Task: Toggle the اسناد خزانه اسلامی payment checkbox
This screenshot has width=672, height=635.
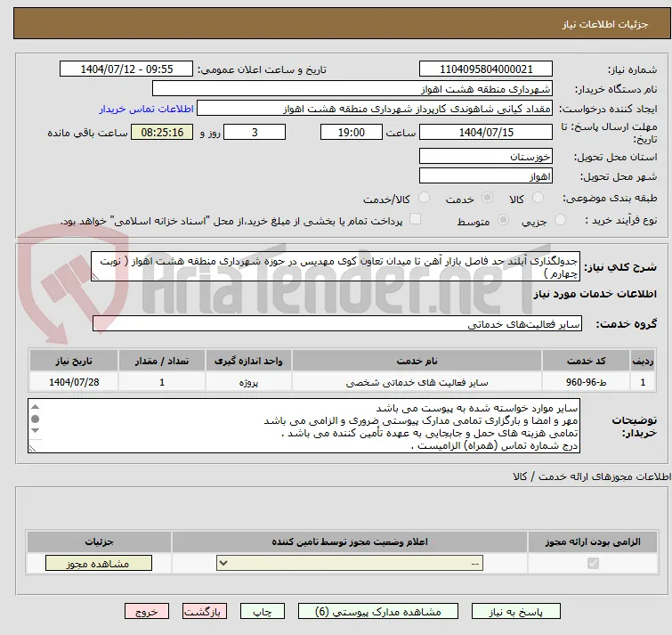Action: click(415, 219)
